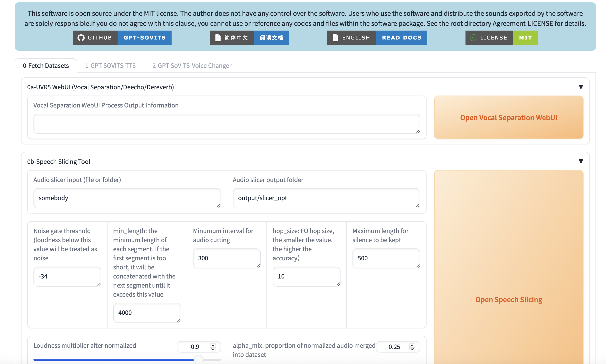Click the GitHub octocat icon badge
This screenshot has width=606, height=364.
[81, 38]
